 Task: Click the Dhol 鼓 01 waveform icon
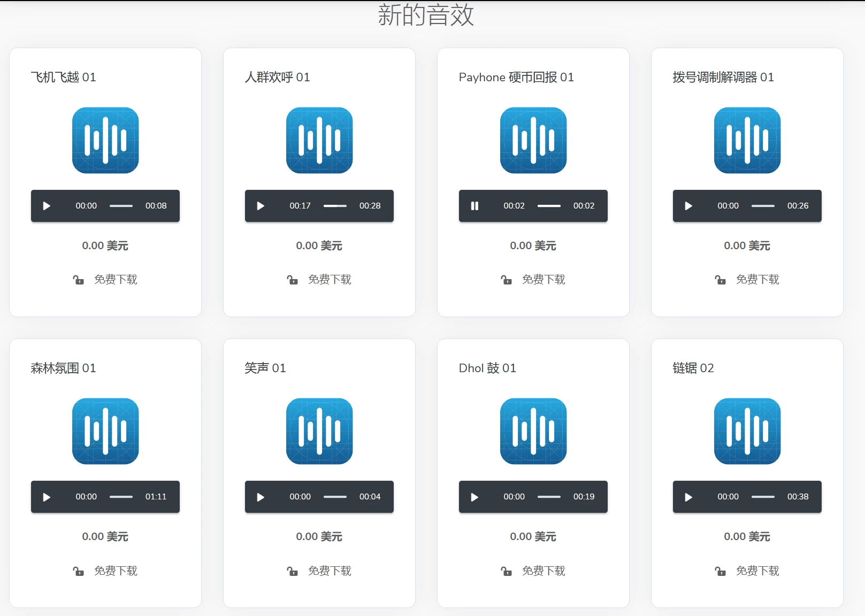(x=533, y=432)
